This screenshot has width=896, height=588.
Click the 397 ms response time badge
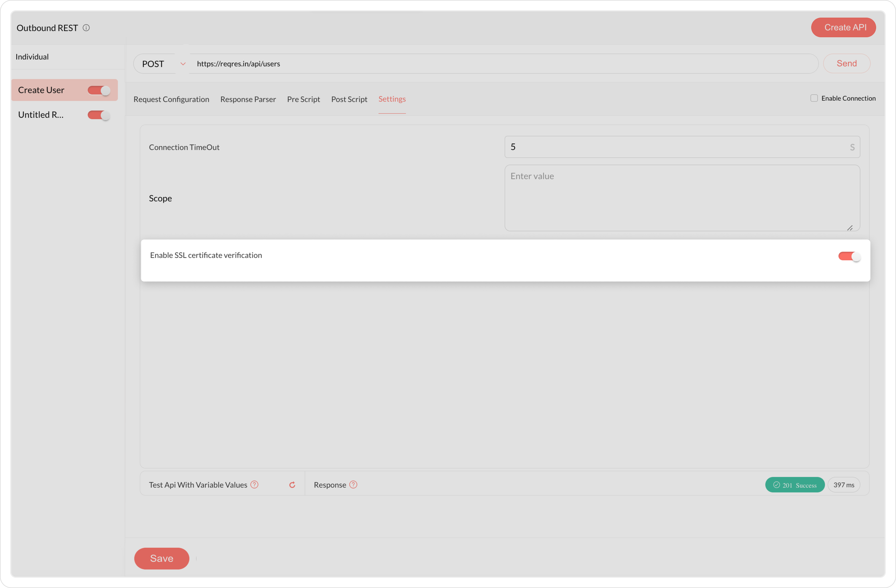pyautogui.click(x=844, y=485)
